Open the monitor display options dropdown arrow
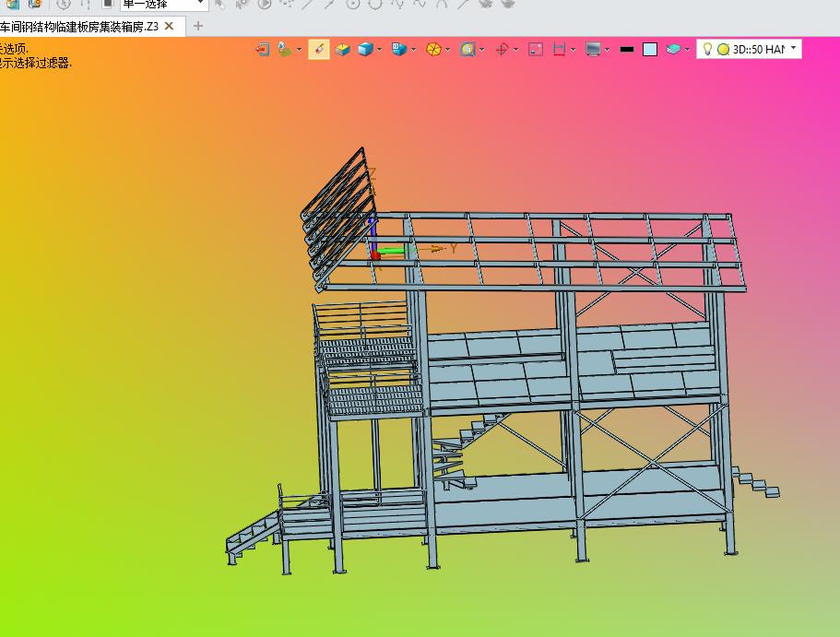 click(x=608, y=49)
